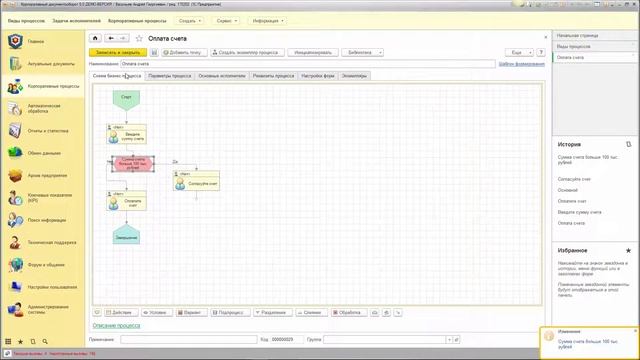The image size is (640, 360).
Task: Open the sections menu grid icon
Action: click(x=8, y=342)
